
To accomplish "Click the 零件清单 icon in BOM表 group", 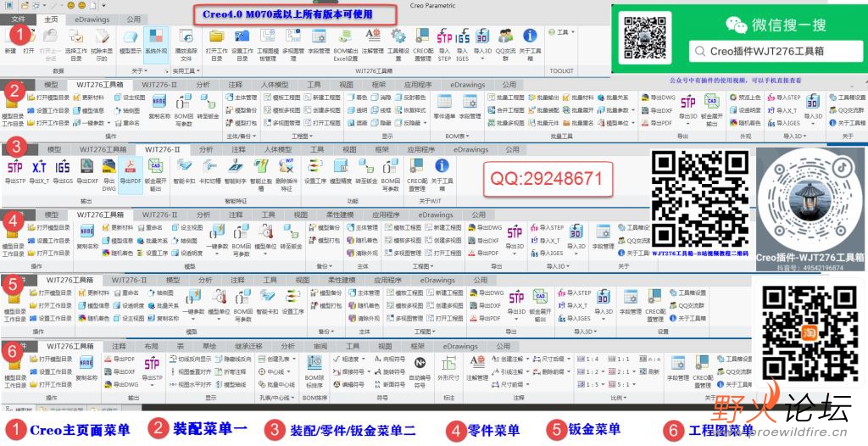I will click(x=444, y=108).
